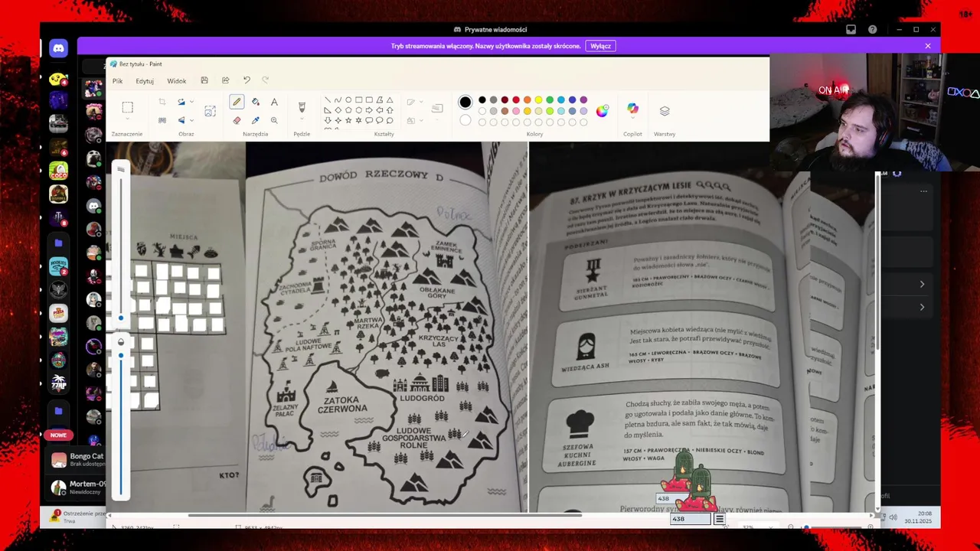The image size is (980, 551).
Task: Select the oval shape
Action: point(348,99)
